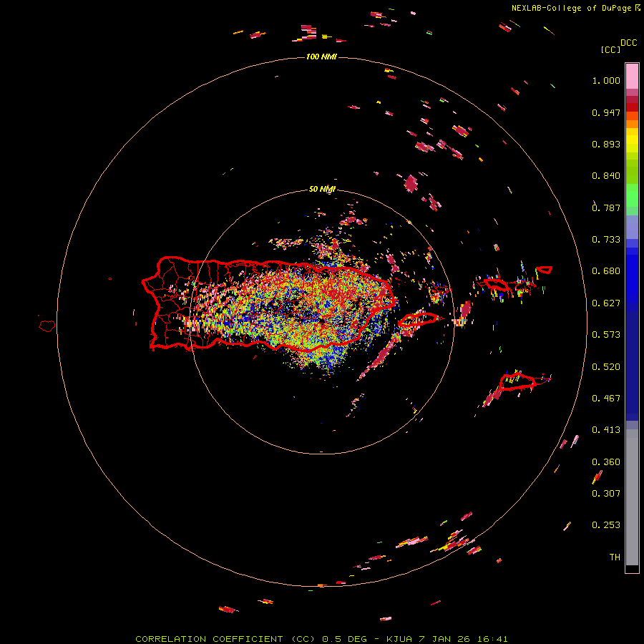Viewport: 644px width, 644px height.
Task: Click the 100 NMI range ring label
Action: click(x=321, y=57)
